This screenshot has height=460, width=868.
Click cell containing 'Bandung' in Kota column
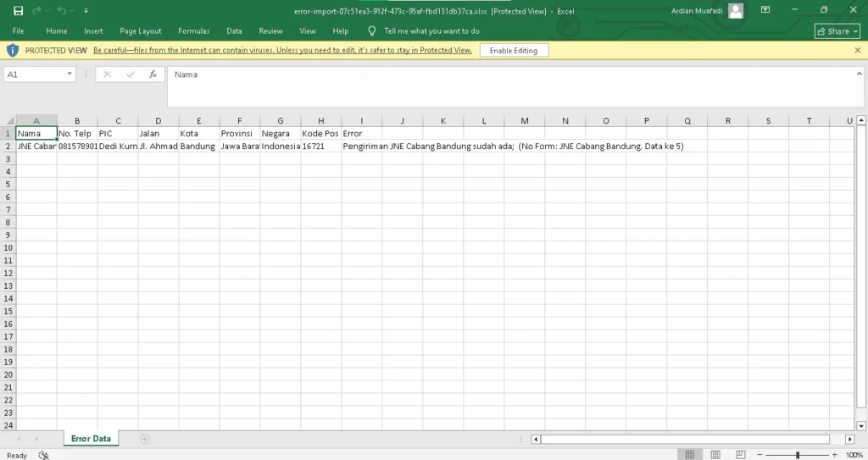pos(198,147)
